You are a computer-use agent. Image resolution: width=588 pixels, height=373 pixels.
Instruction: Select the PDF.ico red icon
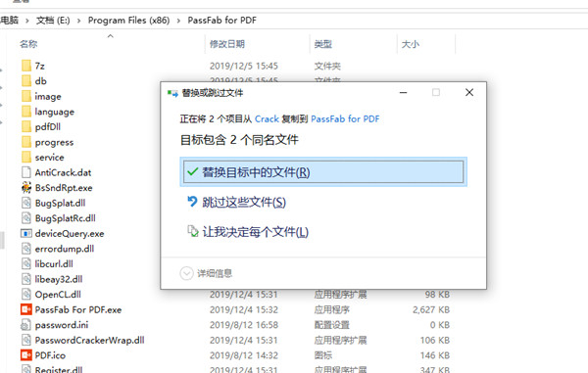(x=26, y=355)
